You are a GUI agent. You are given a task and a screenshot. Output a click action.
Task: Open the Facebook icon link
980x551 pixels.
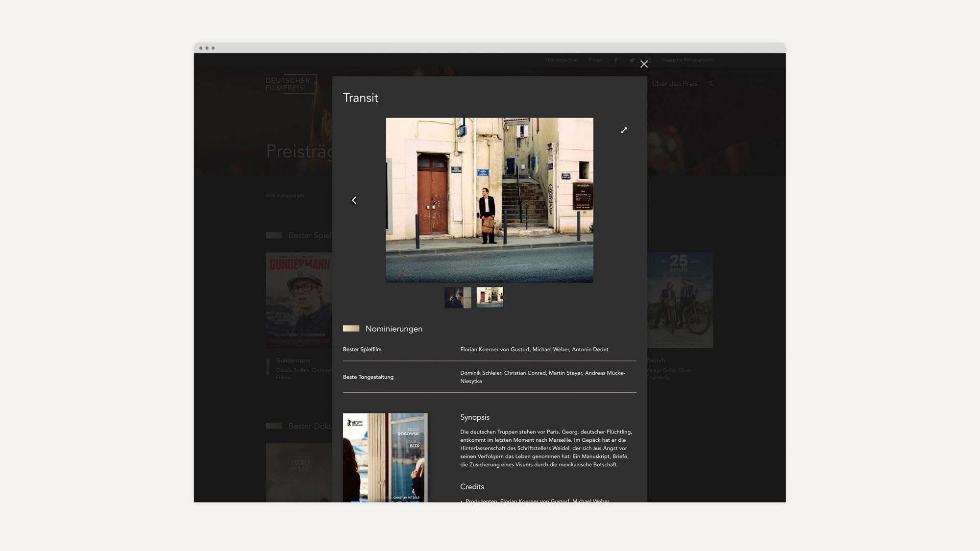[615, 60]
